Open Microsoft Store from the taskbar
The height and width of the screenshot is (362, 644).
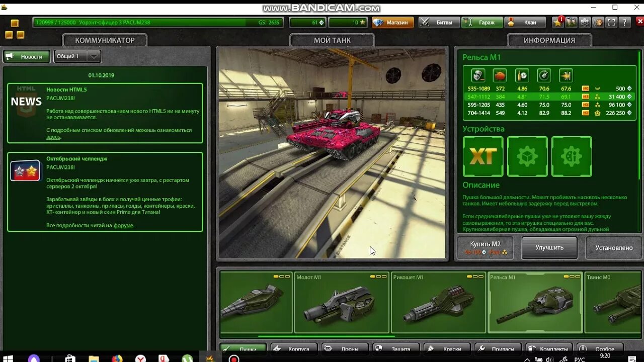[x=70, y=359]
